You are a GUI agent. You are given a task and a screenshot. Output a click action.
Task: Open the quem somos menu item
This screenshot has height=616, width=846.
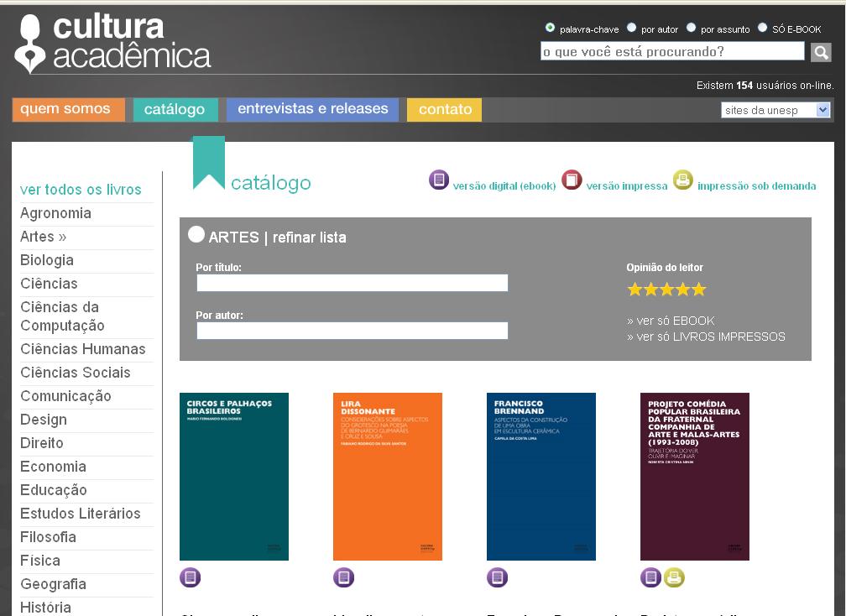point(65,109)
